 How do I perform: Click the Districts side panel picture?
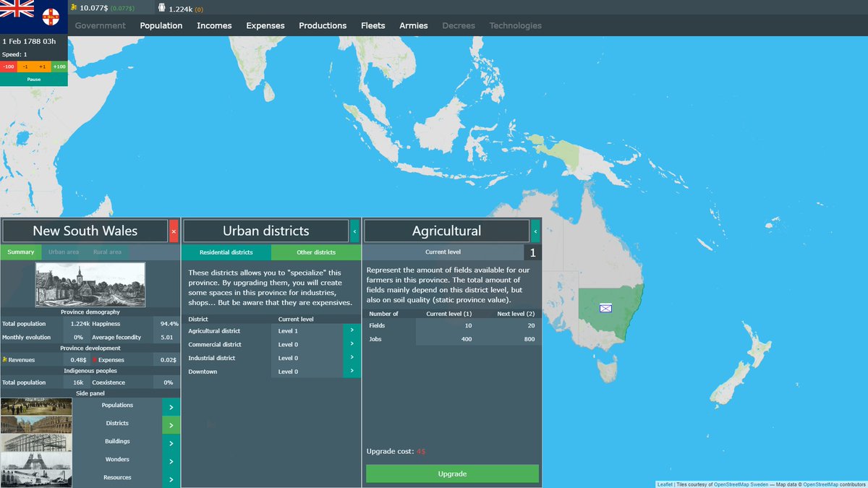(36, 424)
